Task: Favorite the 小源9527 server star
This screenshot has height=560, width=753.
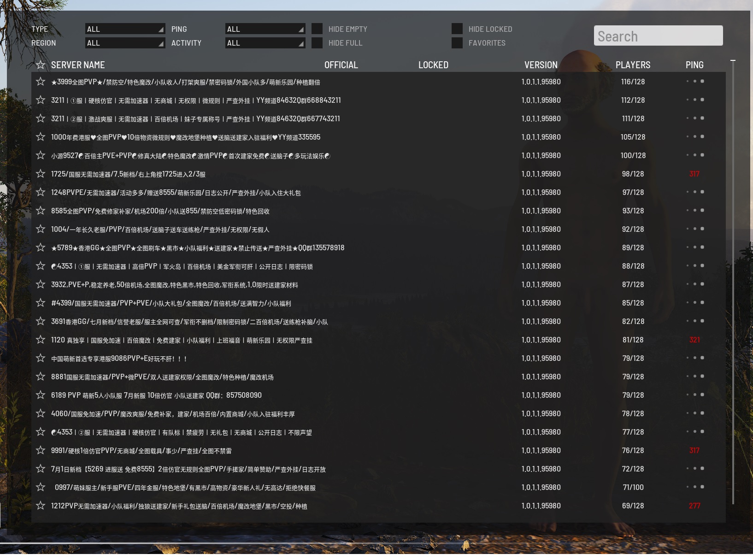Action: [x=41, y=155]
